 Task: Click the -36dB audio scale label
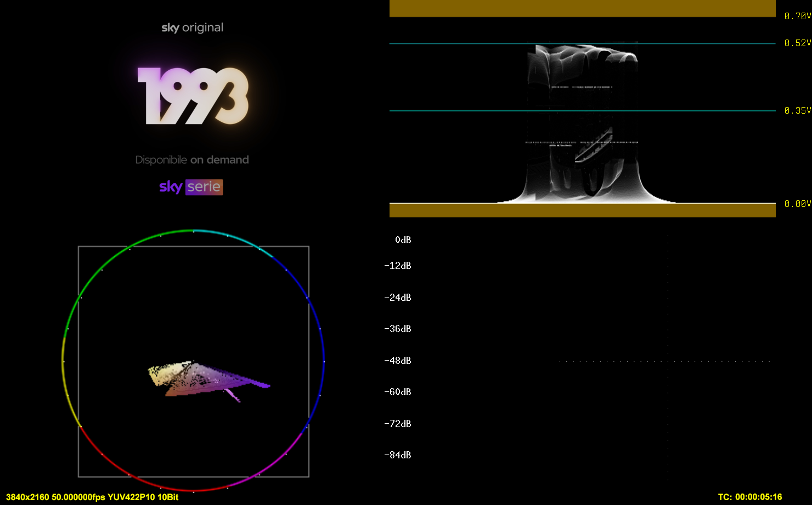[398, 329]
